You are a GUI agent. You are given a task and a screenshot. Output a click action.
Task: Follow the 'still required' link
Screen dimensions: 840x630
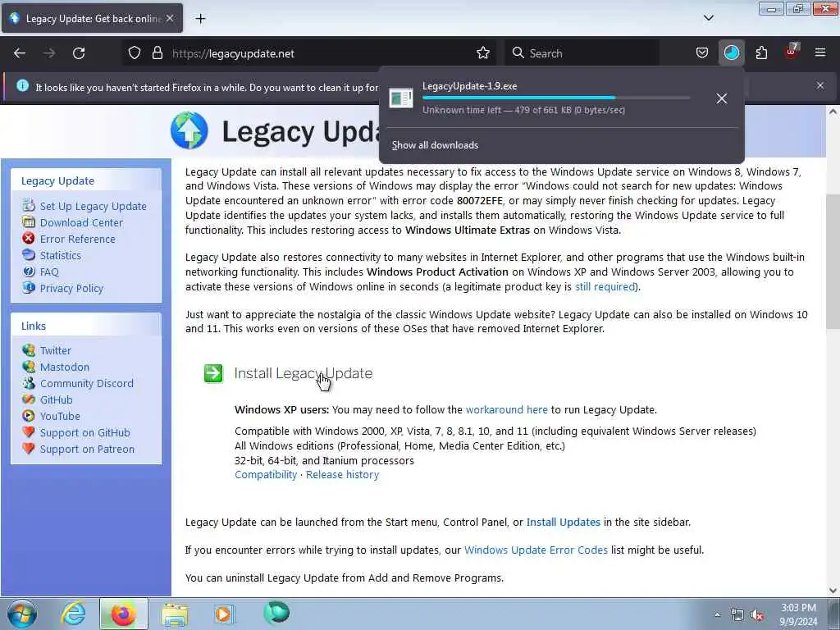click(605, 286)
